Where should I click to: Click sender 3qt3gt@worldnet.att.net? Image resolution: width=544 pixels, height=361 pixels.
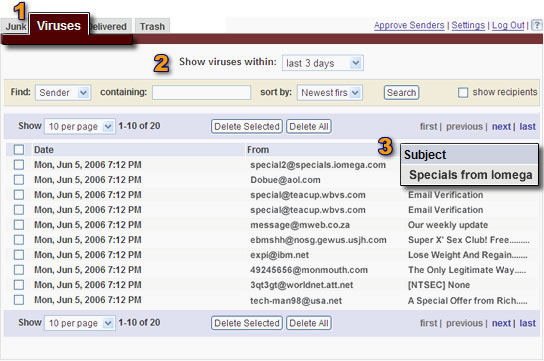click(301, 285)
